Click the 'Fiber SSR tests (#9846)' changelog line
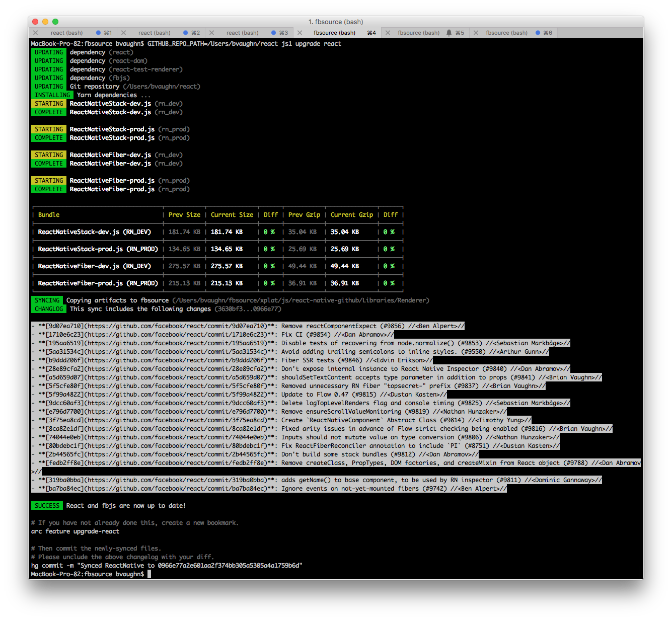Screen dimensions: 672x620 pyautogui.click(x=232, y=360)
